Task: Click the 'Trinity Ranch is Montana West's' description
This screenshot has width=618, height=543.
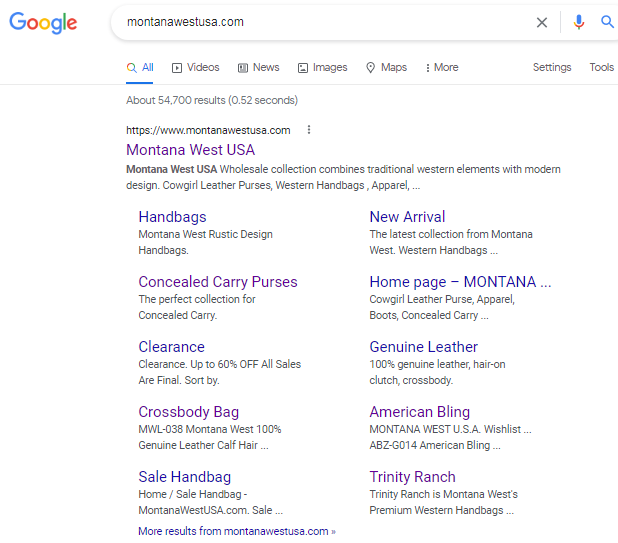Action: [x=443, y=502]
